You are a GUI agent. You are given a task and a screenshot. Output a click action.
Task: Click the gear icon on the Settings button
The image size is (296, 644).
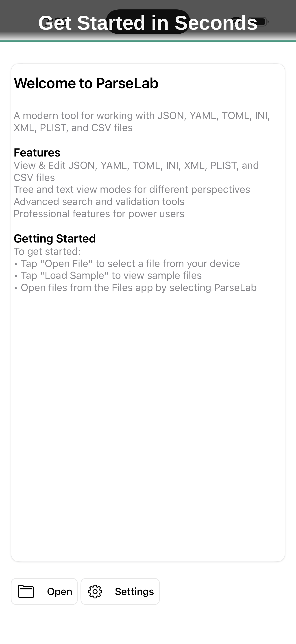(96, 591)
